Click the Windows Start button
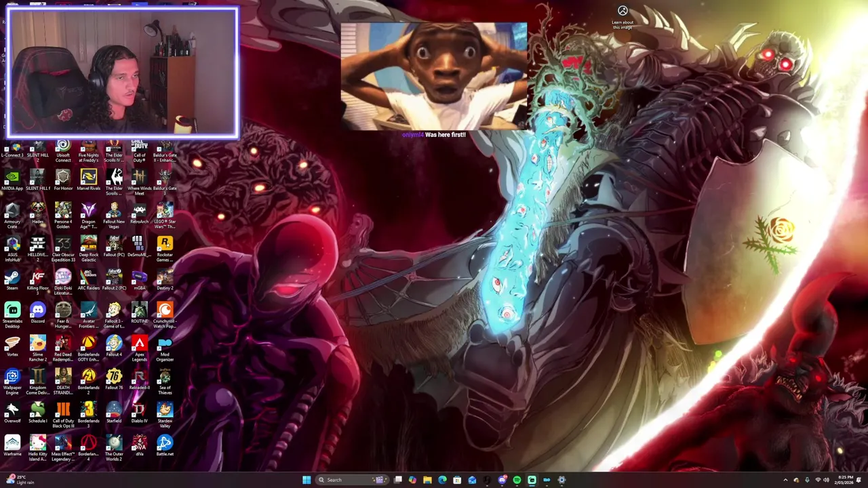 click(307, 480)
